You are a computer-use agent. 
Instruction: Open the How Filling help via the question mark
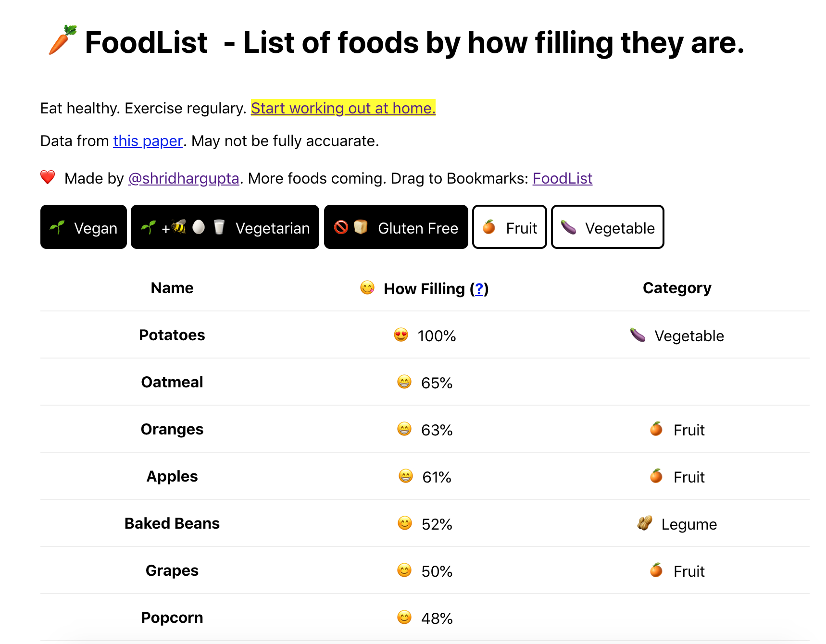479,289
